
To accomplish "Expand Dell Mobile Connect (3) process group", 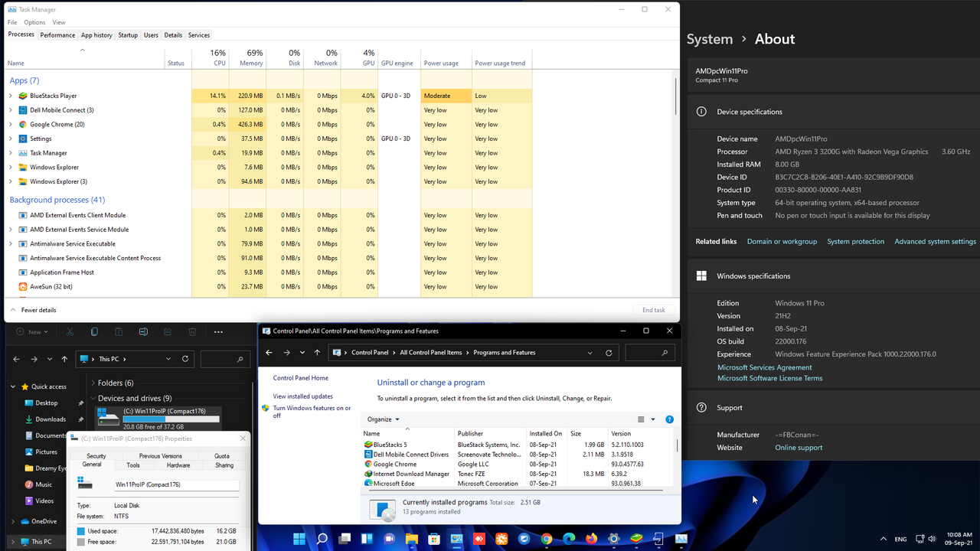I will pos(11,110).
